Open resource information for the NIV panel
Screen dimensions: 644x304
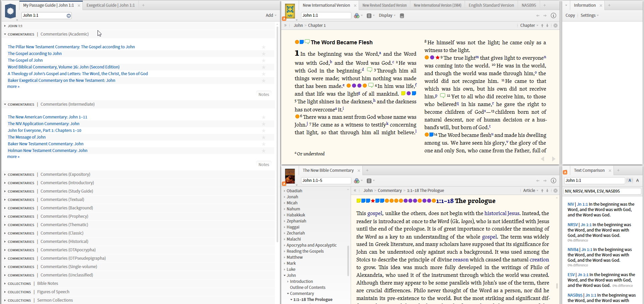click(553, 15)
